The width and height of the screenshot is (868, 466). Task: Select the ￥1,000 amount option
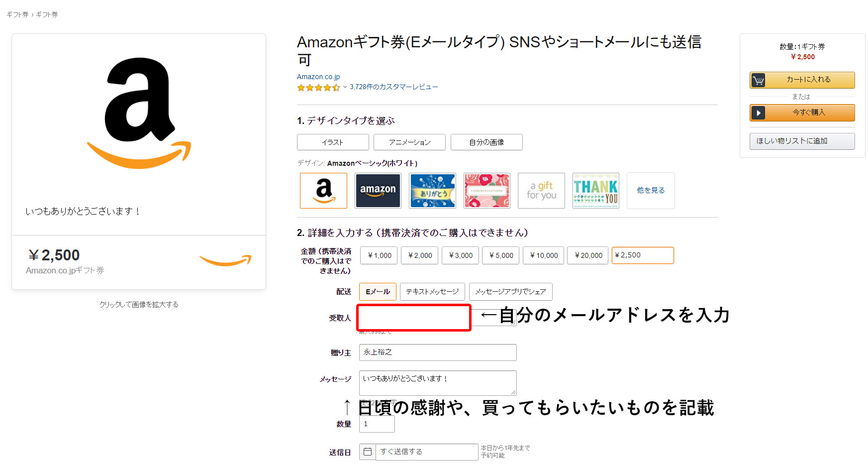coord(379,255)
